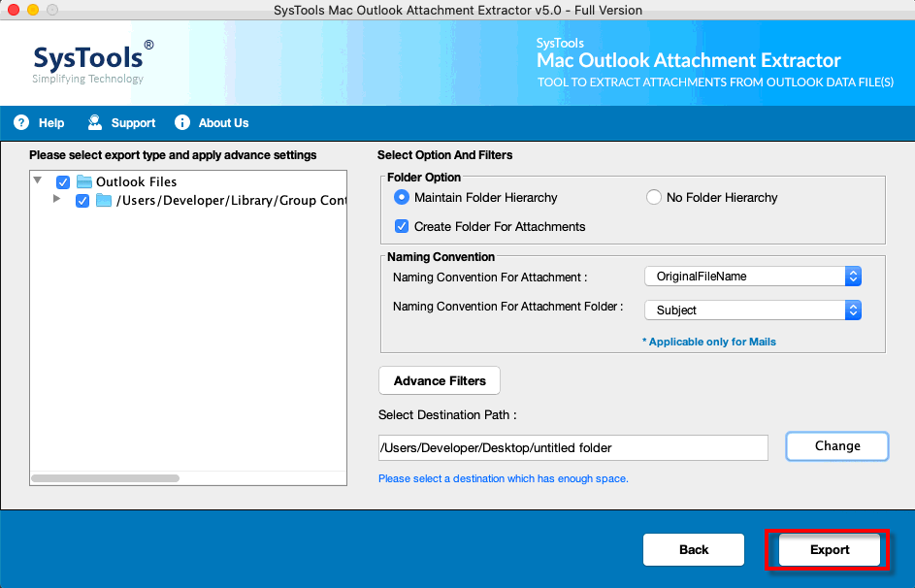Select Maintain Folder Hierarchy option
The image size is (915, 588).
[x=402, y=197]
